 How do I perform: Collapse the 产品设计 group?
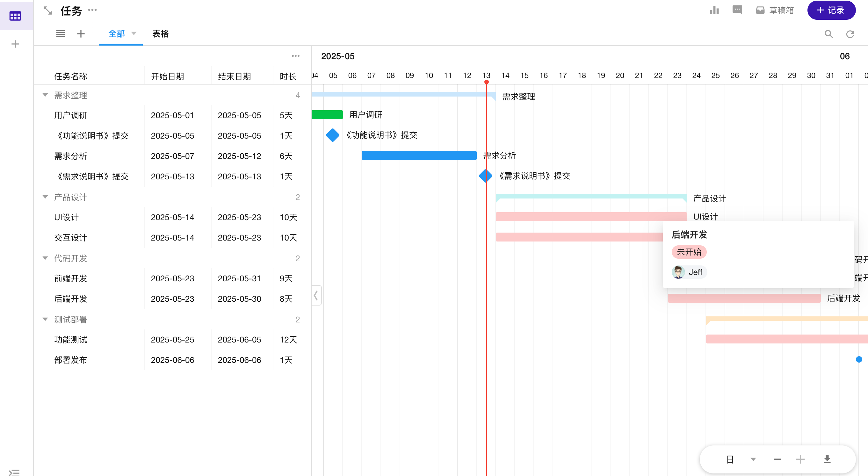coord(45,197)
